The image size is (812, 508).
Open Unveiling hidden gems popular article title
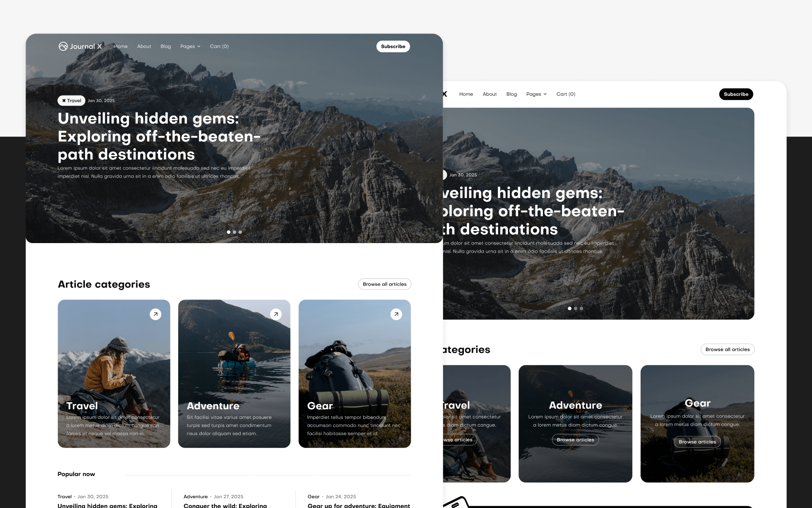pyautogui.click(x=108, y=505)
